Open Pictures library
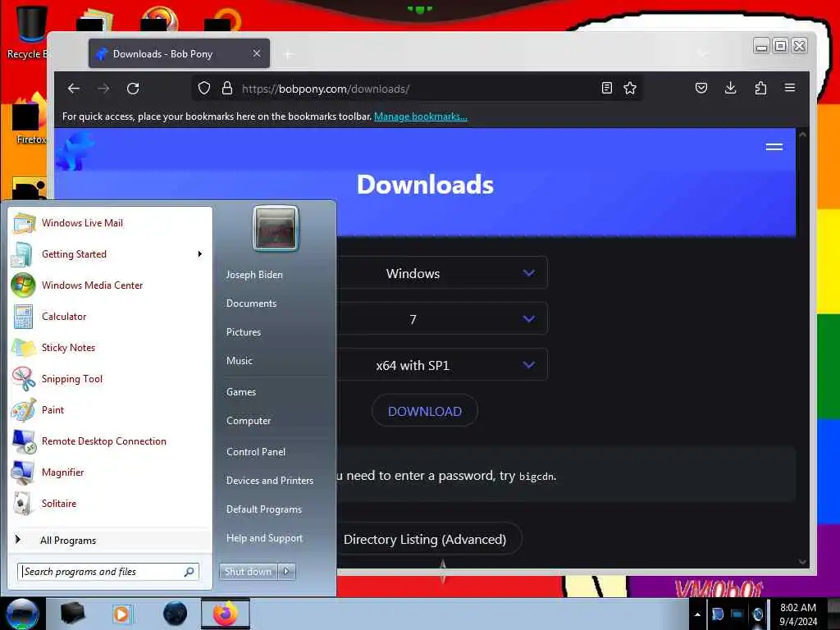840x630 pixels. (244, 332)
